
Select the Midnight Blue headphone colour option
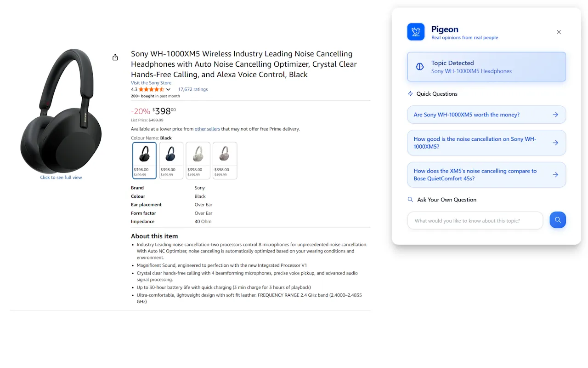171,160
